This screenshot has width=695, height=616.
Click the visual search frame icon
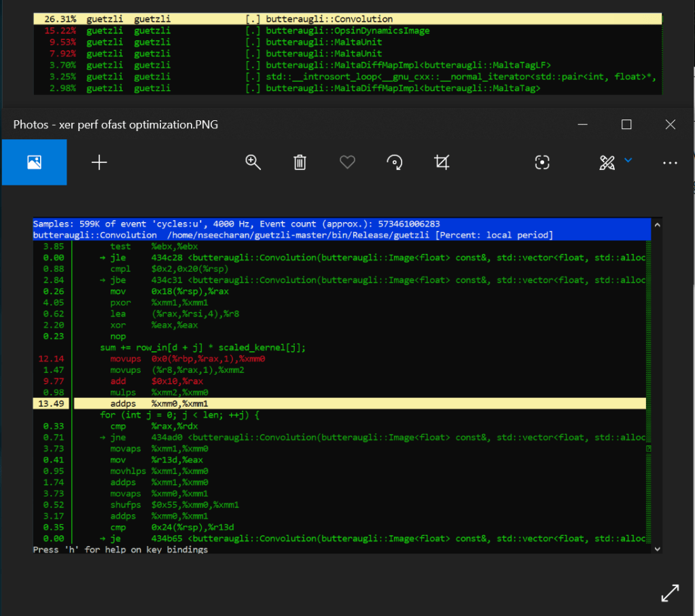click(x=541, y=162)
